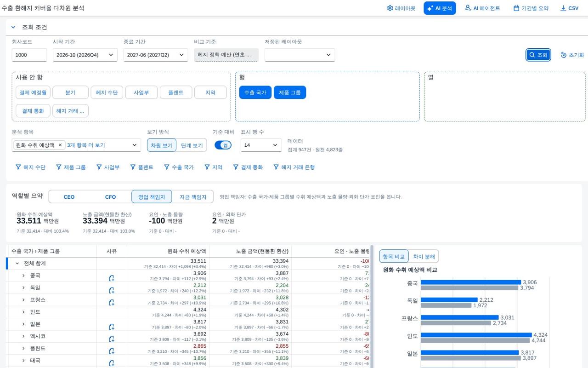The image size is (588, 368).
Task: Toggle the 기준 대비 switch
Action: [223, 145]
